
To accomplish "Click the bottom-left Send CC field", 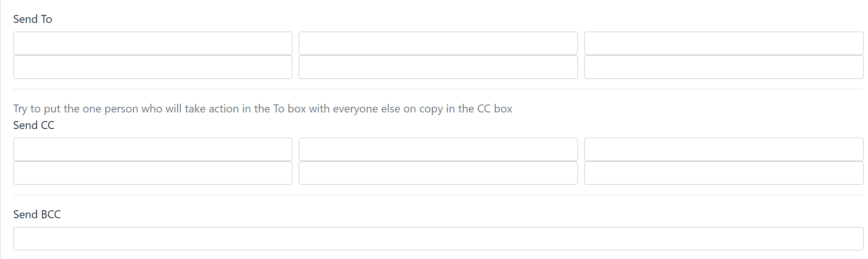I will tap(153, 173).
